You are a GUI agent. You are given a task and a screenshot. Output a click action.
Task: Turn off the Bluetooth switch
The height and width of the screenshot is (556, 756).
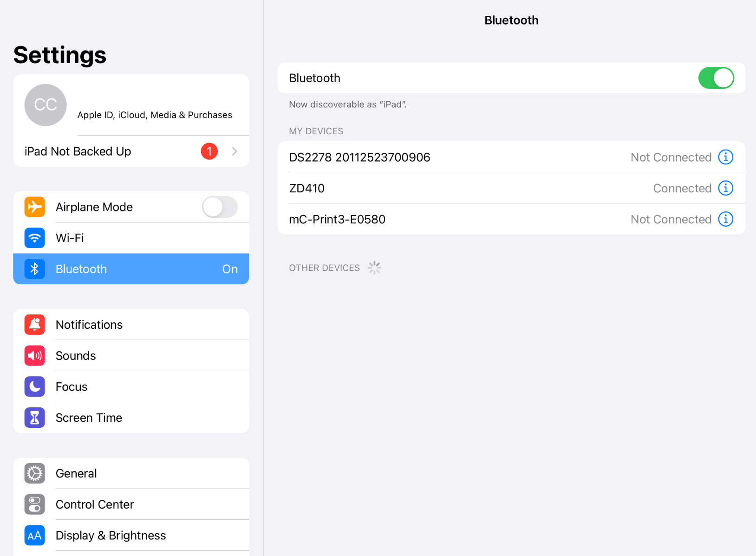pyautogui.click(x=716, y=78)
